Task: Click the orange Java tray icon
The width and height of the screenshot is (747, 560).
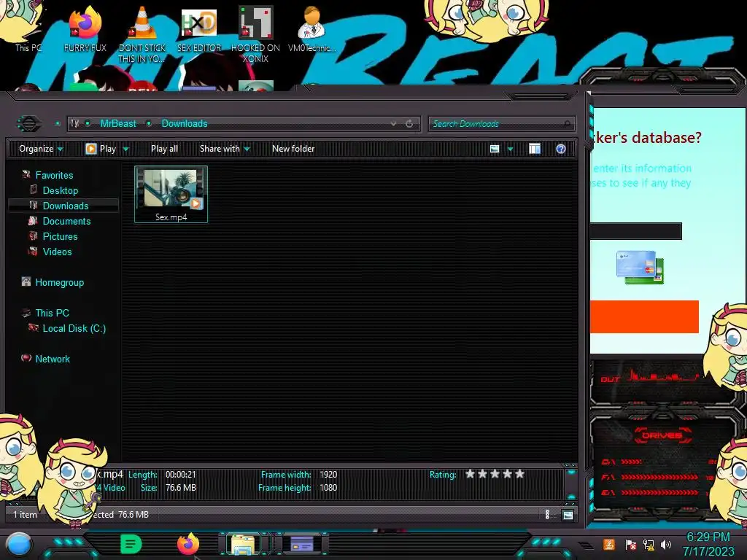Action: point(608,545)
